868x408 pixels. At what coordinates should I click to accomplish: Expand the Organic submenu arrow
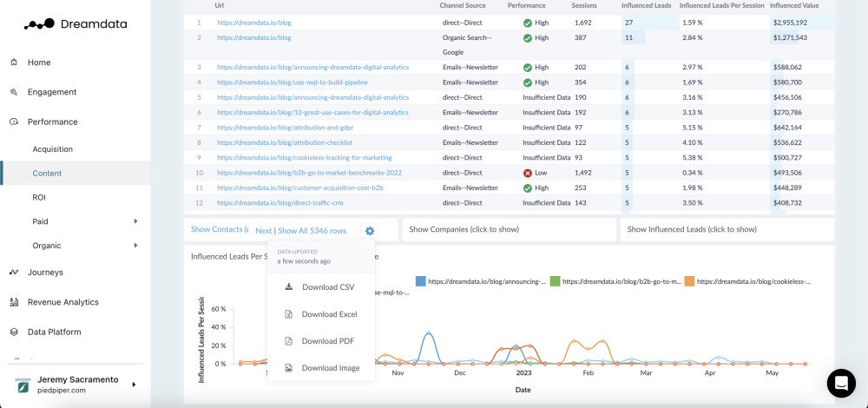pyautogui.click(x=135, y=246)
